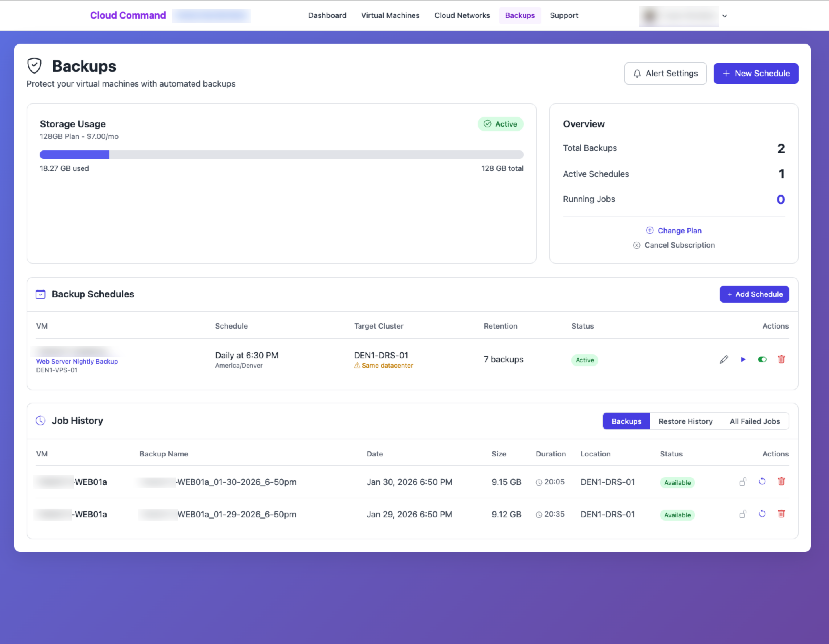Click the Same datacenter warning icon
The width and height of the screenshot is (829, 644).
point(357,365)
